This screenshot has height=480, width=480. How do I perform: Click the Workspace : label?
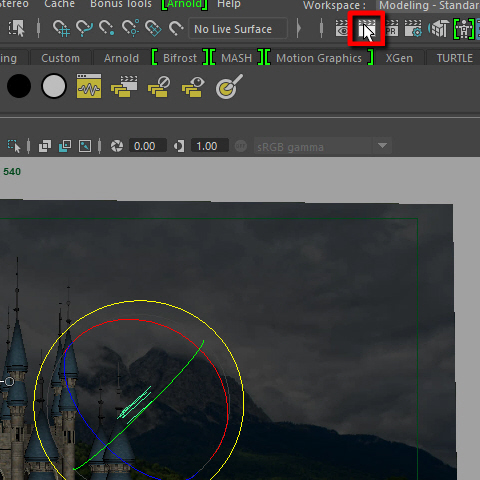334,5
